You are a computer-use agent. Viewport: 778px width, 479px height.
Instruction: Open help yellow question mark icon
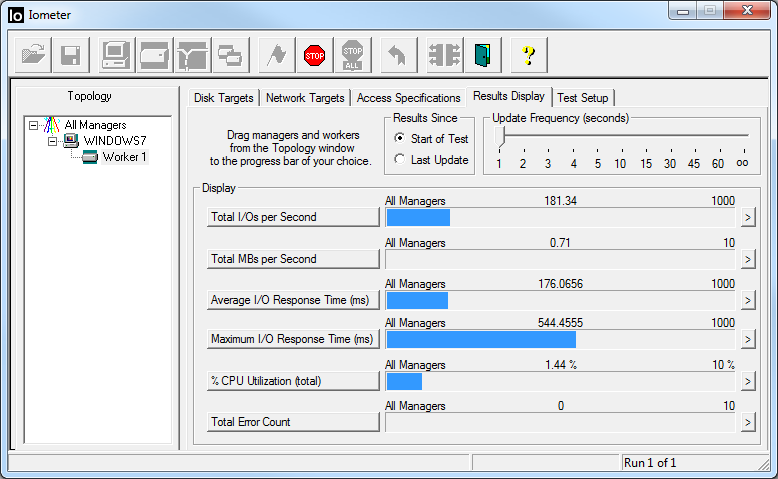529,55
